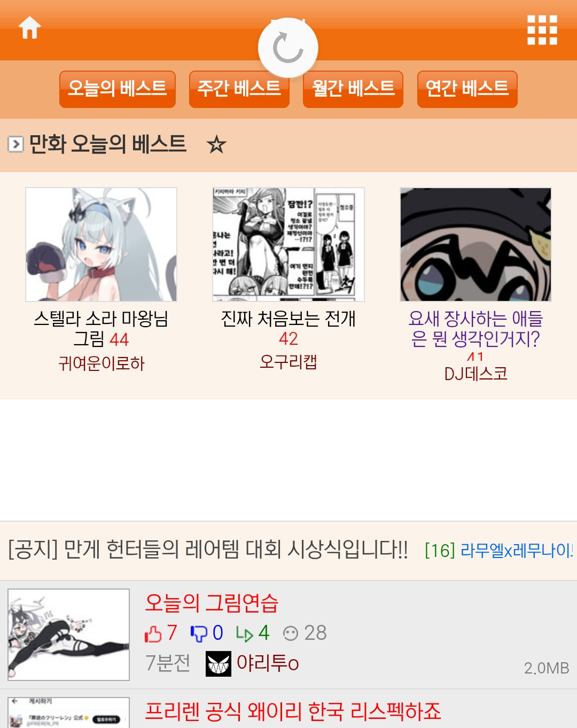Open the 공지 레어템 대회 시상식 notice
Viewport: 577px width, 728px height.
point(208,549)
